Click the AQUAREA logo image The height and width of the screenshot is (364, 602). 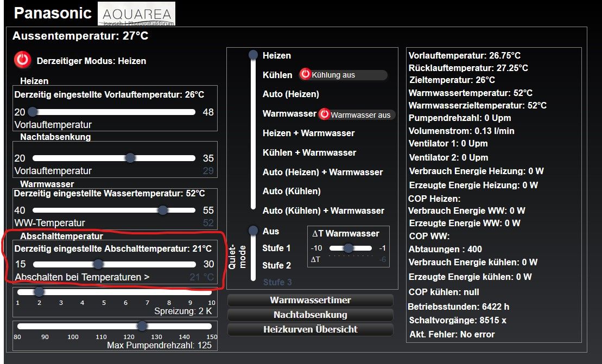[137, 14]
